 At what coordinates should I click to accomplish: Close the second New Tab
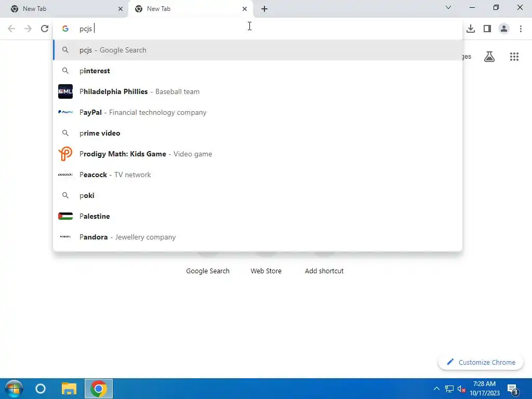click(245, 9)
